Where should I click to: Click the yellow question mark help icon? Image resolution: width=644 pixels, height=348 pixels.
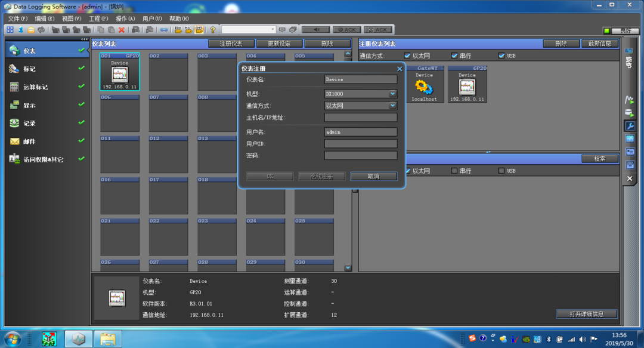coord(212,30)
